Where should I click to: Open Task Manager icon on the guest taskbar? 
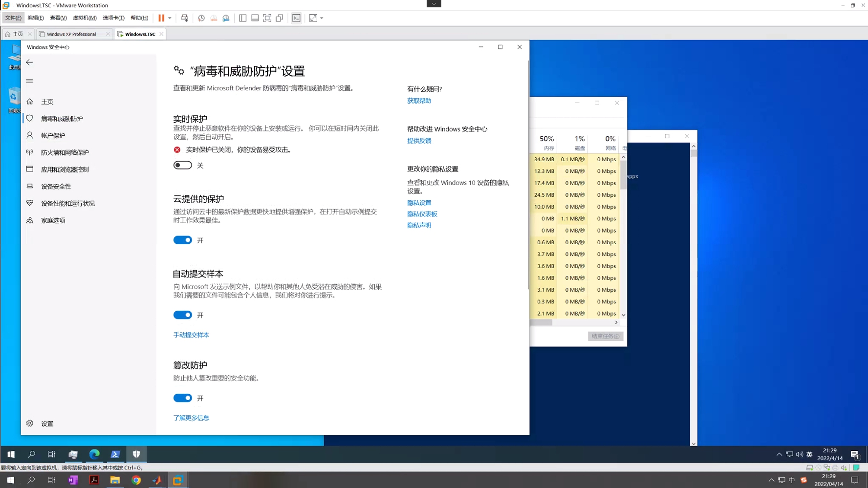click(x=73, y=454)
